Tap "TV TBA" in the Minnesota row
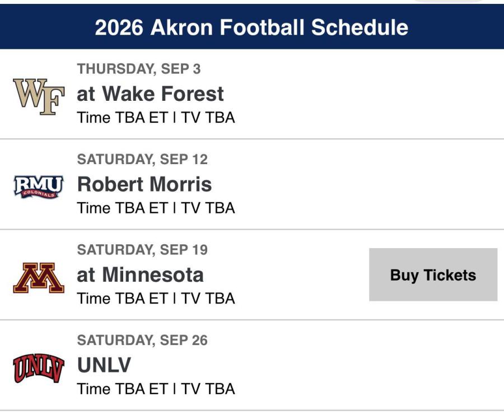The width and height of the screenshot is (504, 420). 207,298
